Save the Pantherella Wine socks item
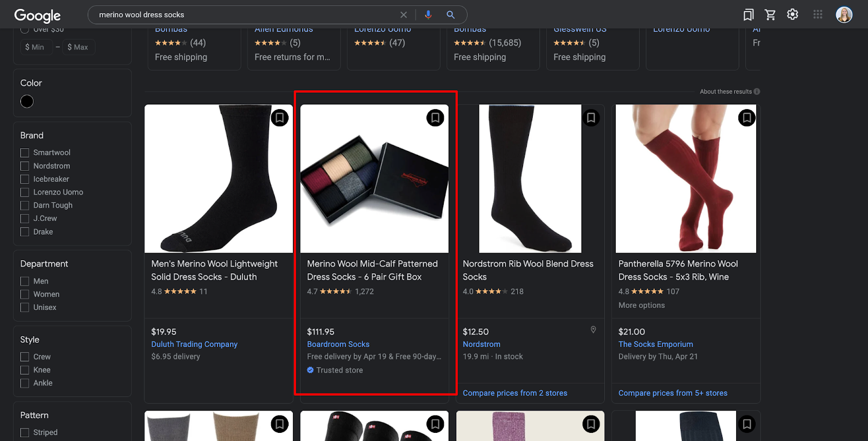 coord(746,118)
